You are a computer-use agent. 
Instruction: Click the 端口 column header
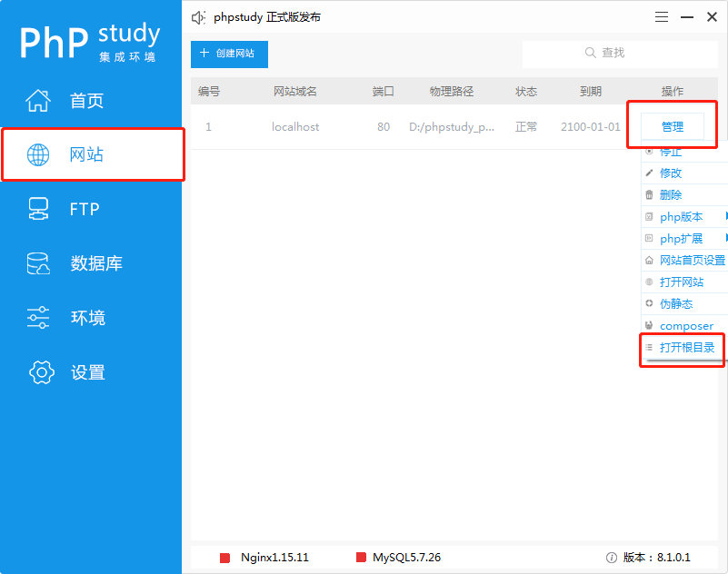[384, 92]
